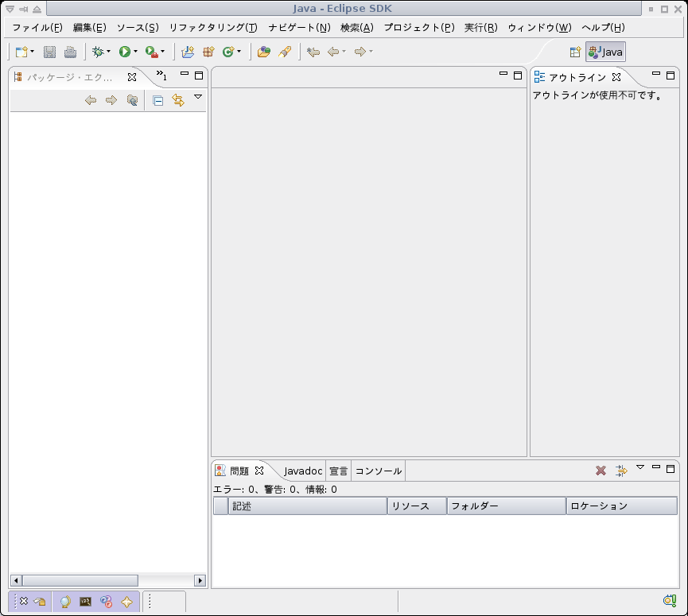This screenshot has width=688, height=616.
Task: Open the 編集(E) menu
Action: click(90, 28)
